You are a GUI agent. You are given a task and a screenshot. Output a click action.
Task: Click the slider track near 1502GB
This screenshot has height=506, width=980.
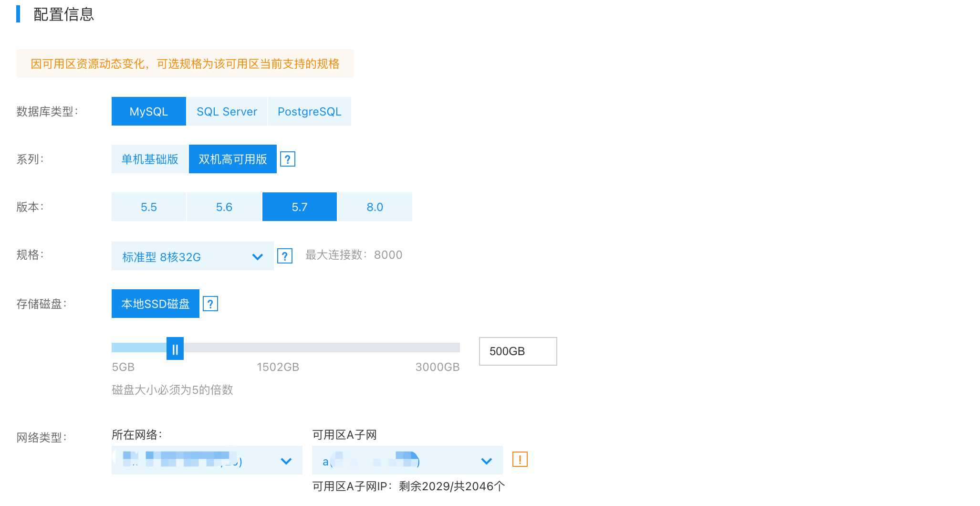click(x=286, y=348)
